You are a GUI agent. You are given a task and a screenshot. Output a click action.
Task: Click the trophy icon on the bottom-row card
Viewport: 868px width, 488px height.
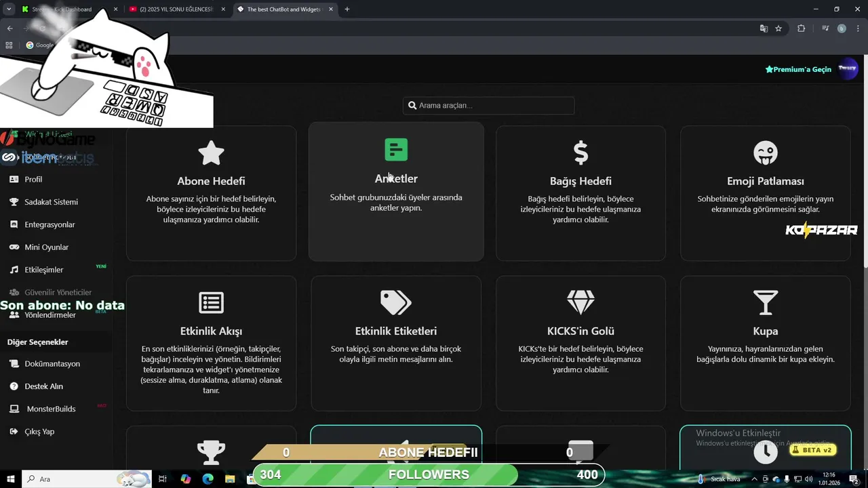211,452
